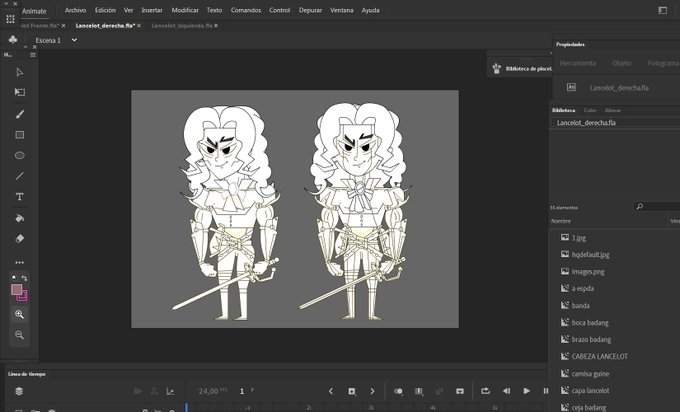This screenshot has height=412, width=680.
Task: Select the Zoom in magnifier tool
Action: tap(20, 314)
